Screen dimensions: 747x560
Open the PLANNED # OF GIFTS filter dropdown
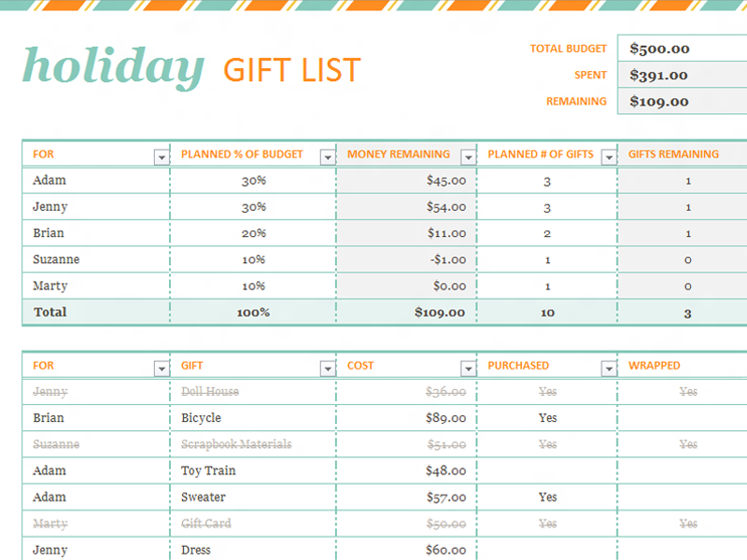pos(610,157)
